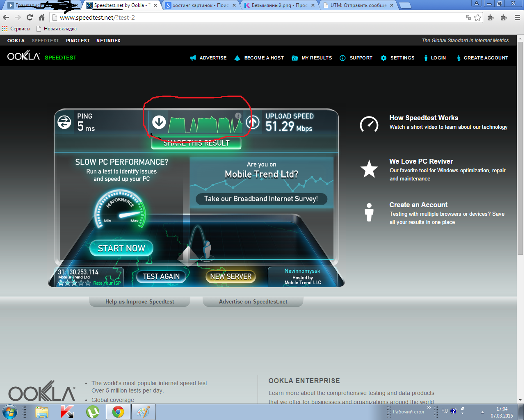Open PINGTEST in top bar
525x420 pixels.
tap(78, 41)
